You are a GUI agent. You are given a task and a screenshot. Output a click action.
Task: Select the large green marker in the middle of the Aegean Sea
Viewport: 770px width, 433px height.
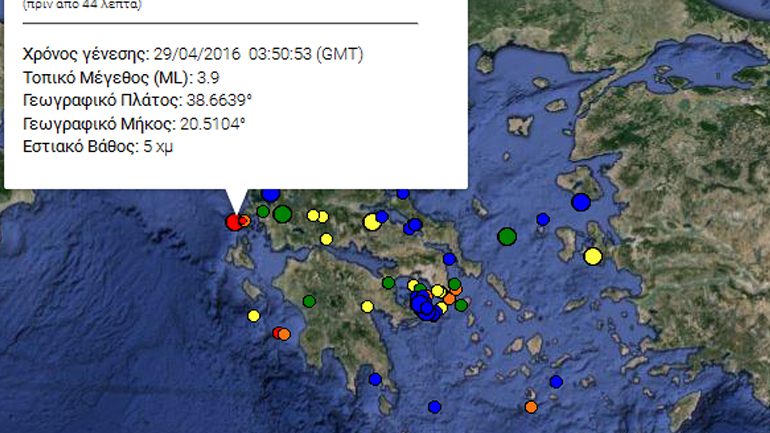[507, 237]
